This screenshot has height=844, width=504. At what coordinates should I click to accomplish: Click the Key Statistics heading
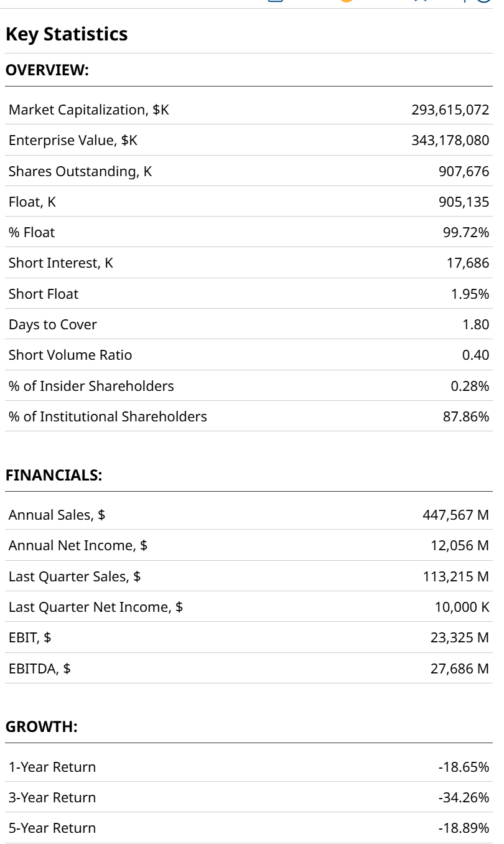67,34
